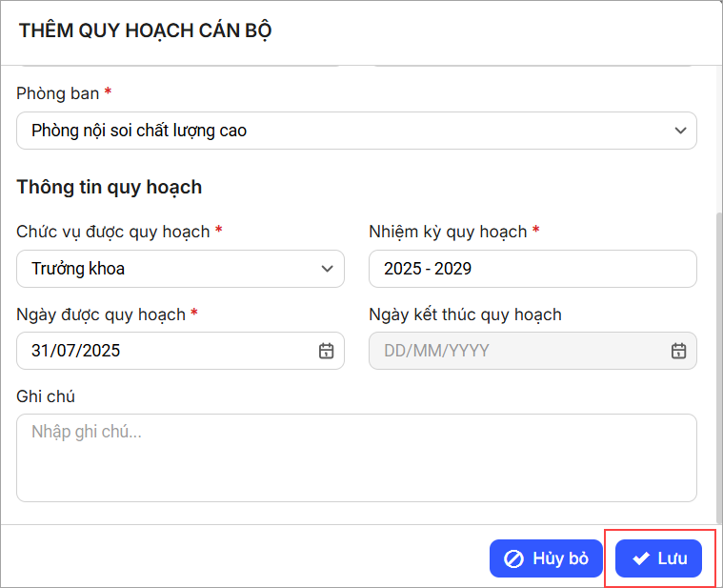Viewport: 723px width, 588px height.
Task: Click the DD/MM/YYYY end date field
Action: pos(514,351)
